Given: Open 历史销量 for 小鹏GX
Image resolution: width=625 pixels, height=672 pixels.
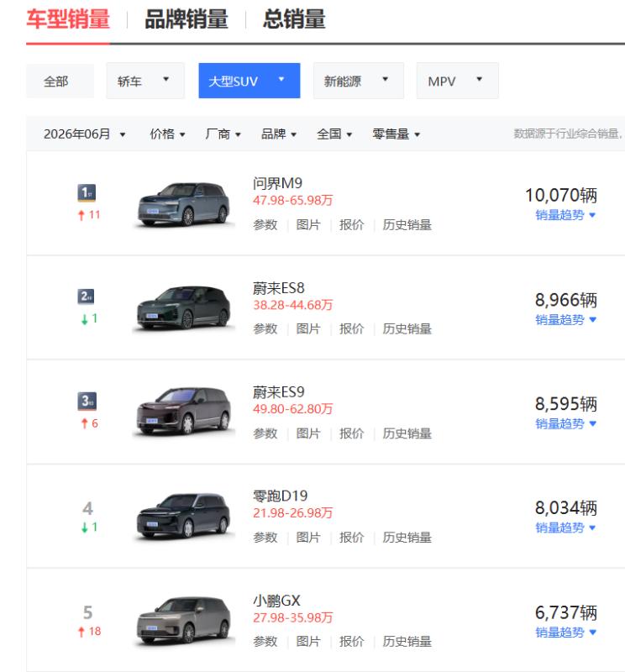Looking at the screenshot, I should tap(407, 642).
